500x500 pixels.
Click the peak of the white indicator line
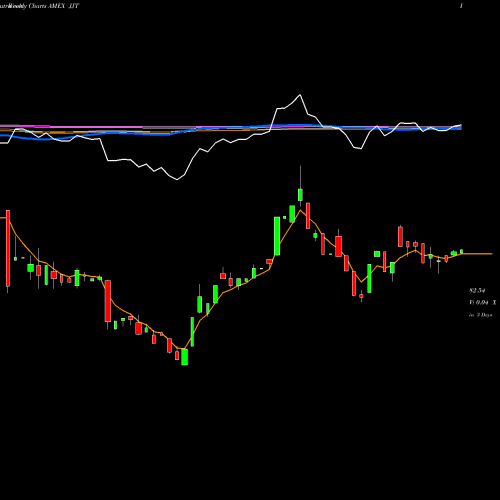300,95
